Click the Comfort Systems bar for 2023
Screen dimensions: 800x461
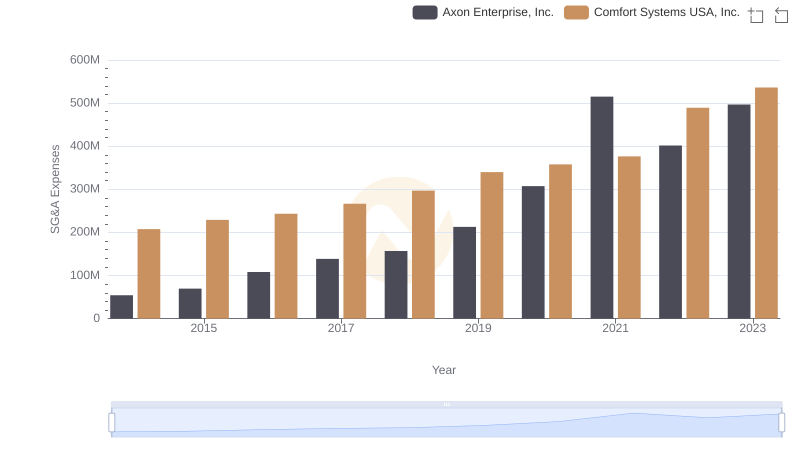pos(766,203)
